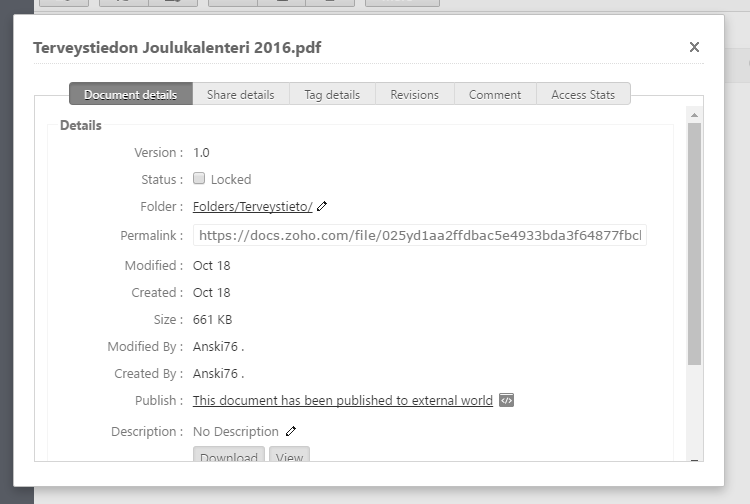This screenshot has width=750, height=504.
Task: Click the Permalink URL field
Action: coord(419,236)
